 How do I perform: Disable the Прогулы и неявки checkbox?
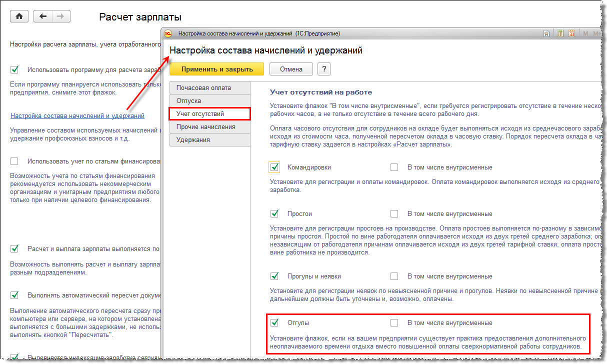click(x=274, y=276)
